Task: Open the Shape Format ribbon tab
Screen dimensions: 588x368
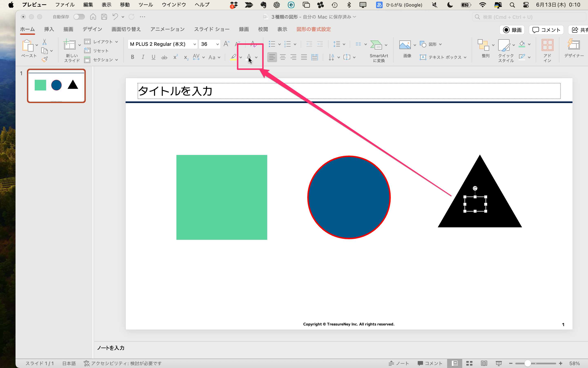Action: coord(313,29)
